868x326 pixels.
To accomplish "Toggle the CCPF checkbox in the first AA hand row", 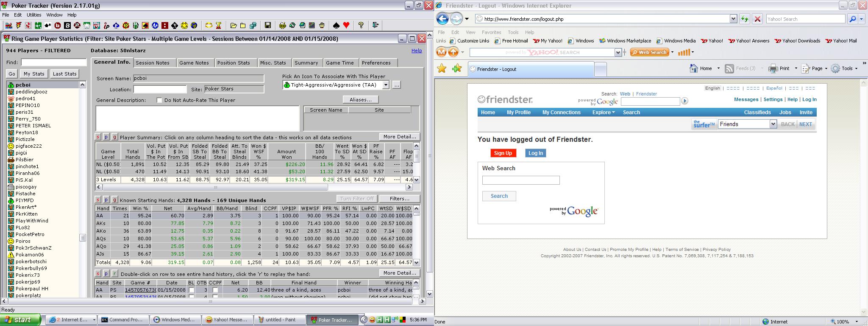I will (x=215, y=290).
